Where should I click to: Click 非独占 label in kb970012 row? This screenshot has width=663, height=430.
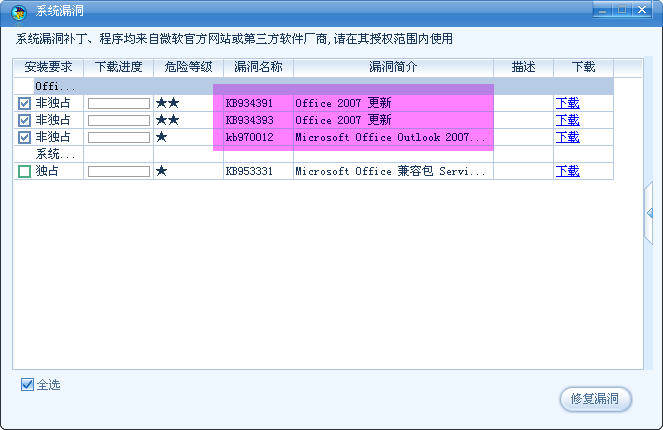[53, 137]
